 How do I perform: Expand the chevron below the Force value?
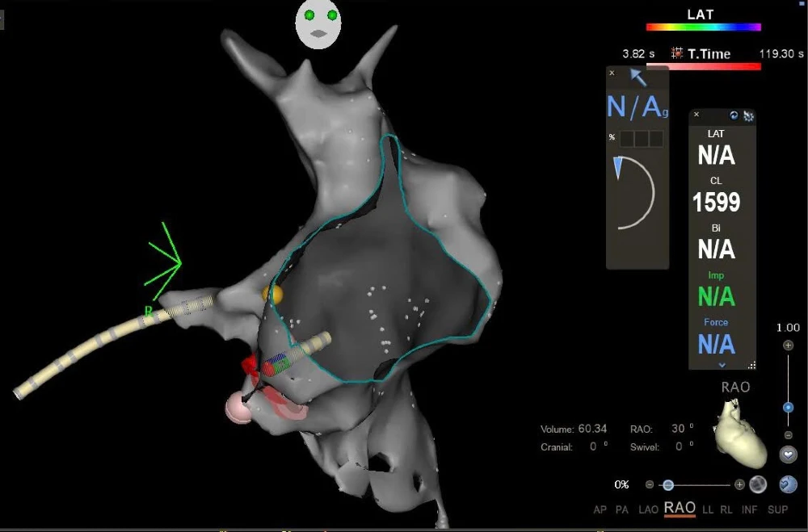click(x=722, y=365)
